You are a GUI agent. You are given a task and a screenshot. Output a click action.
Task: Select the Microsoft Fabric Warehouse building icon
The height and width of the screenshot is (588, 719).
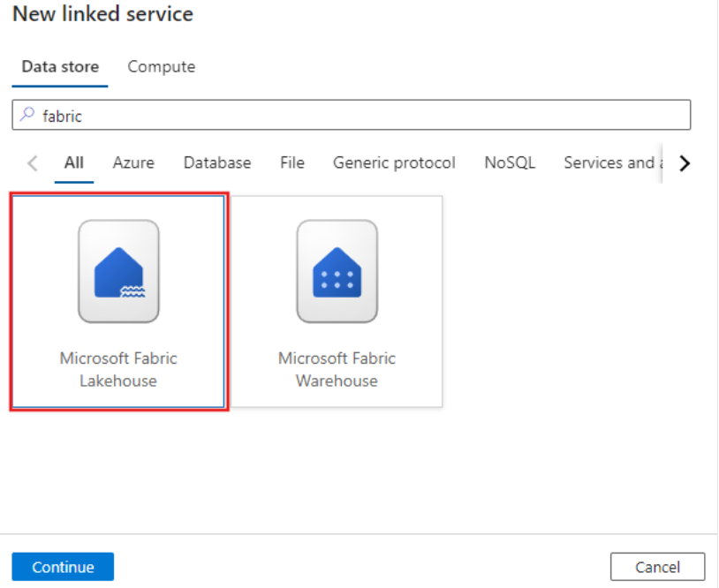pos(337,271)
